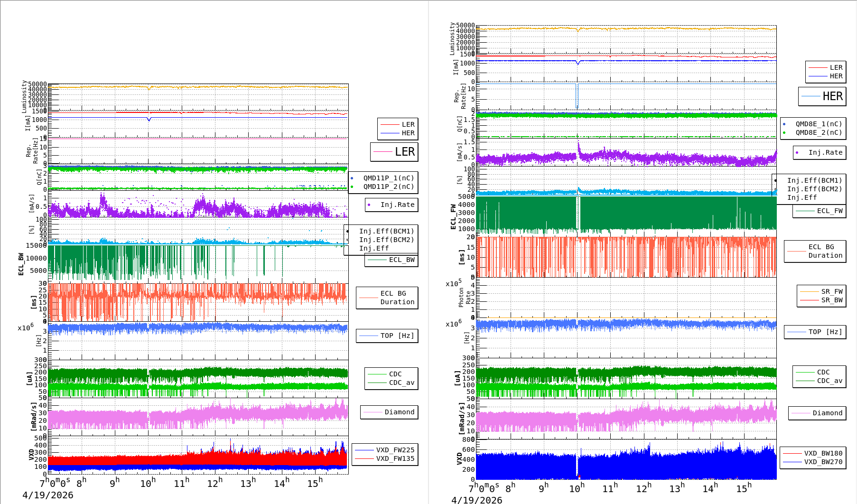Select the SR_FW legend entry
This screenshot has width=857, height=504.
(x=831, y=291)
